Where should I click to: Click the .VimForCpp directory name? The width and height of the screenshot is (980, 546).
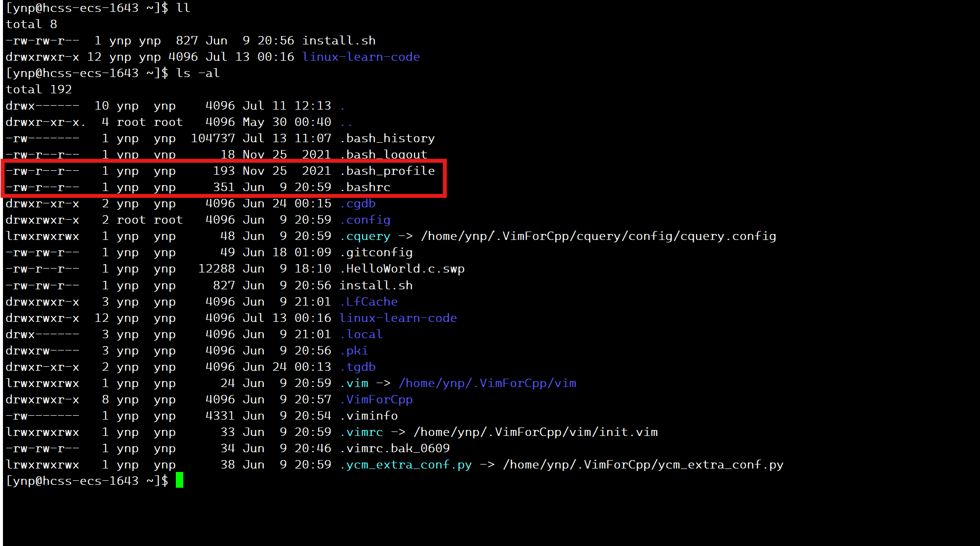coord(376,400)
